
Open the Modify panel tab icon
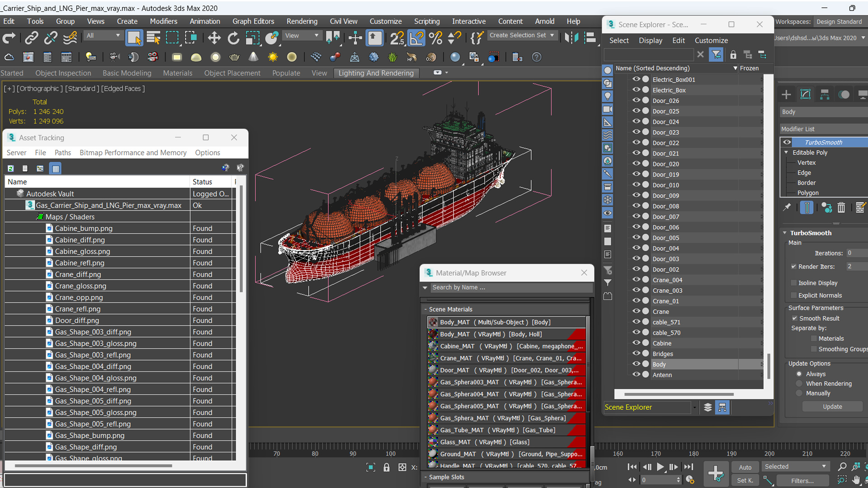point(805,94)
